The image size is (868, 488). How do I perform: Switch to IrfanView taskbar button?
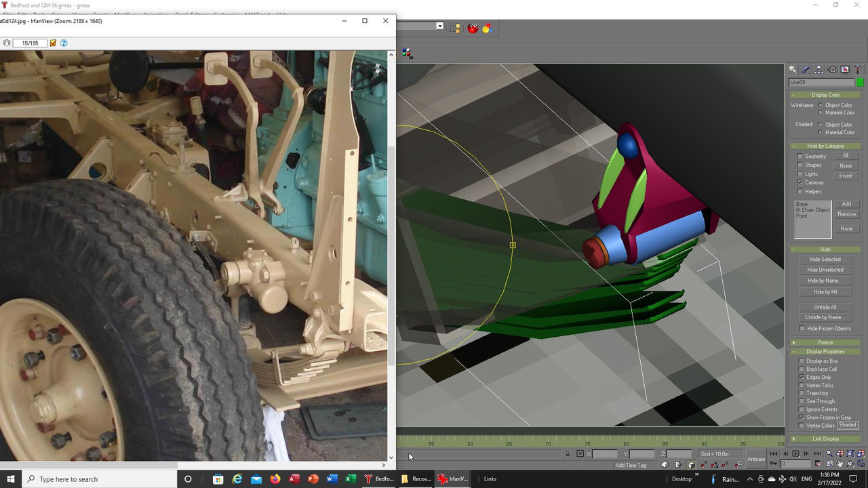[x=453, y=479]
